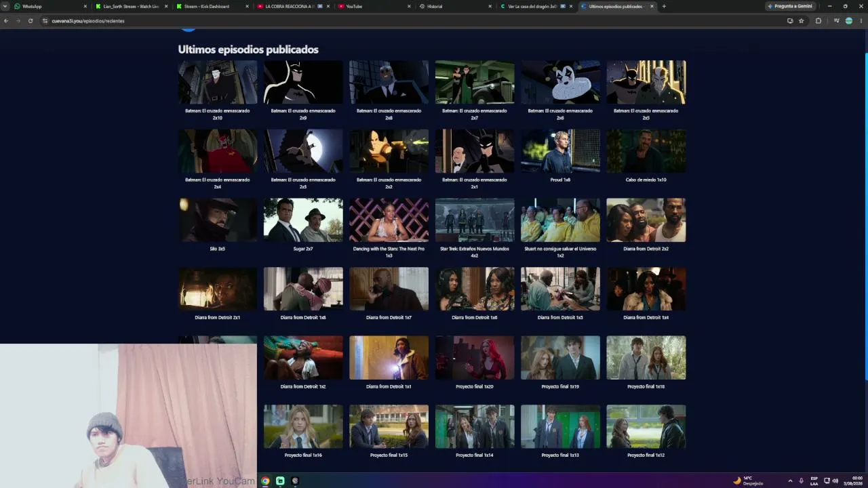Viewport: 868px width, 488px height.
Task: Click the Diarra from Detroit 2x1 title
Action: (218, 317)
